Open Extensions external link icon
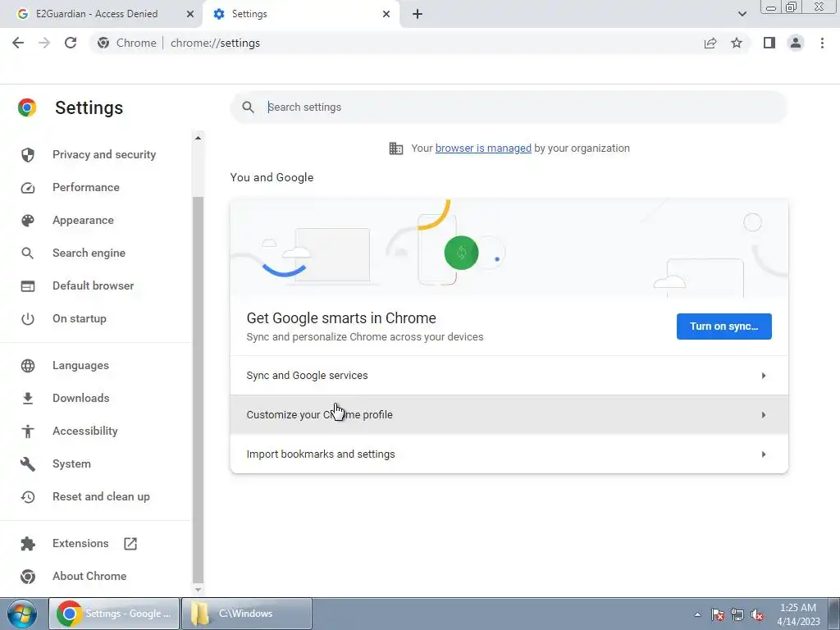 (130, 544)
